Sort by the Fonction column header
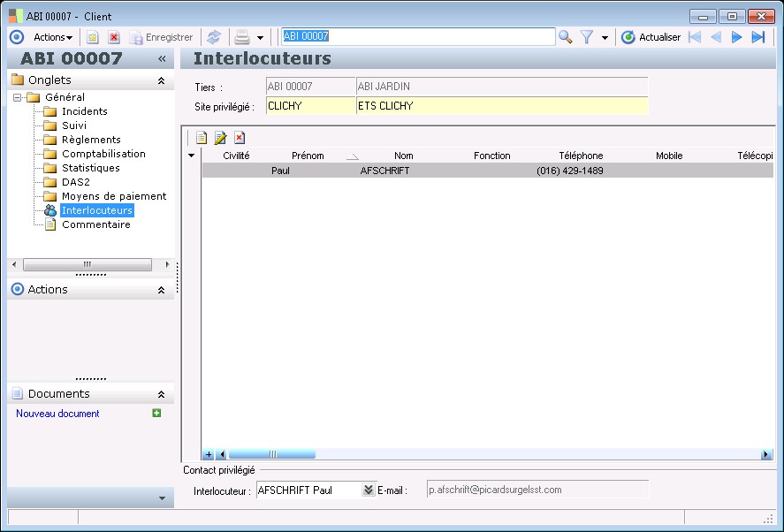 492,156
